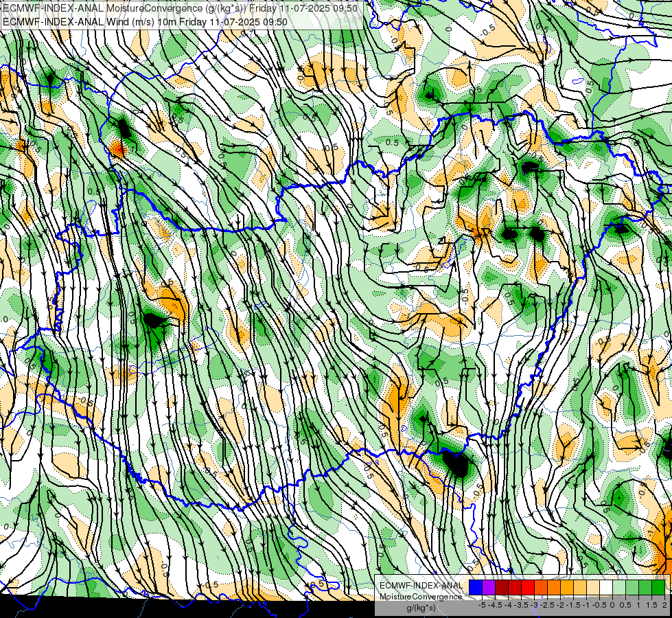
Task: Click the -1.5 value on the legend scale
Action: (573, 605)
